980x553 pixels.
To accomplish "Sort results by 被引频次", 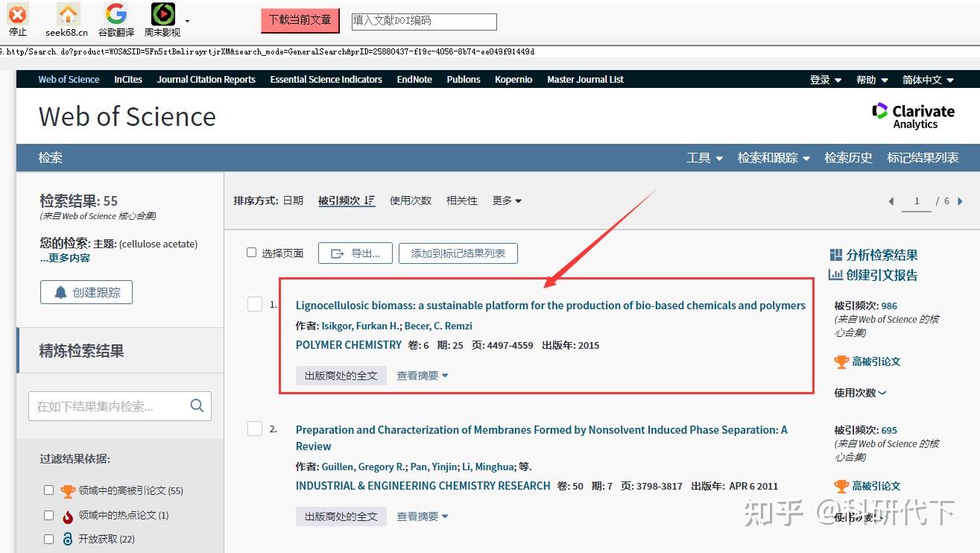I will pyautogui.click(x=347, y=200).
